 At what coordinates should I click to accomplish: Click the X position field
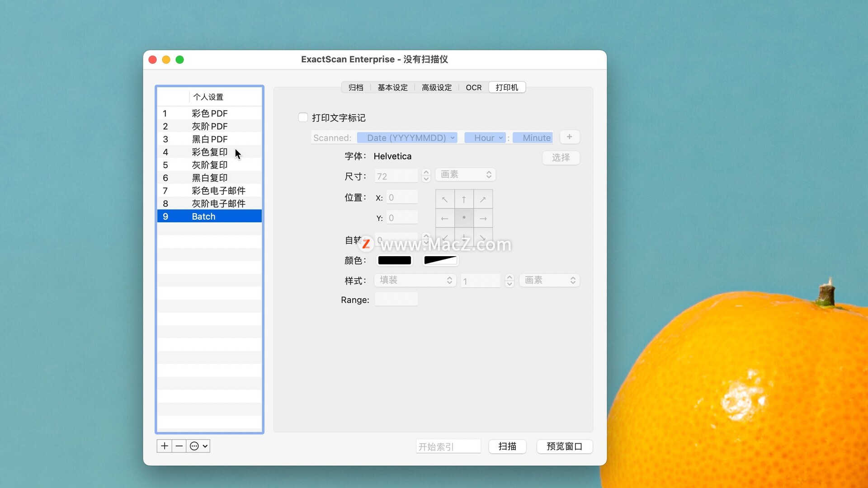pos(402,197)
